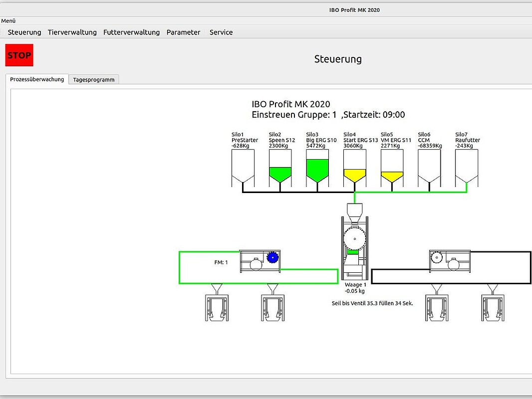The height and width of the screenshot is (399, 532).
Task: Click the Silo2 Speen S12 silo icon
Action: [280, 168]
